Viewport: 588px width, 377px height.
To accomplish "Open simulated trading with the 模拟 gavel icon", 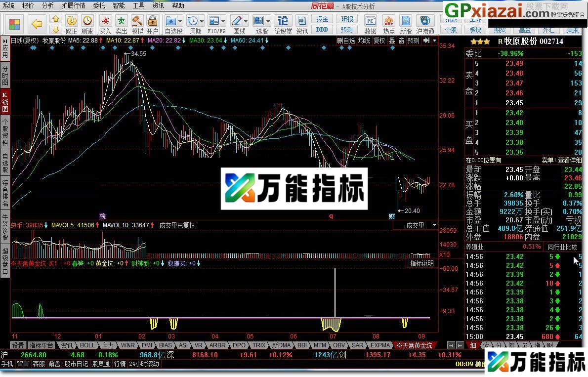I will tap(137, 21).
